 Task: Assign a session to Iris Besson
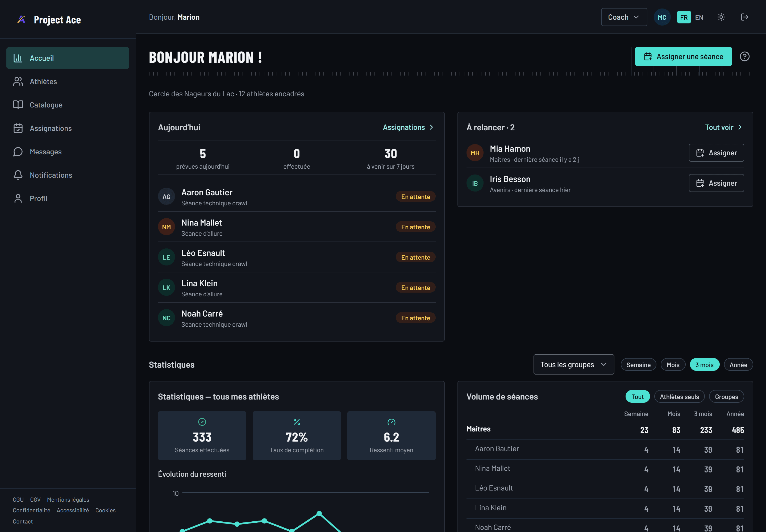click(x=716, y=183)
